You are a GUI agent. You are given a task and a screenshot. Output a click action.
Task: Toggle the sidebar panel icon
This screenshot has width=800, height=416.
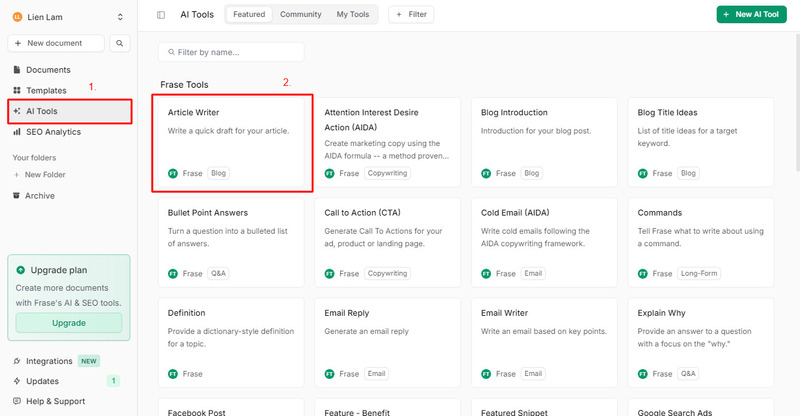tap(161, 15)
